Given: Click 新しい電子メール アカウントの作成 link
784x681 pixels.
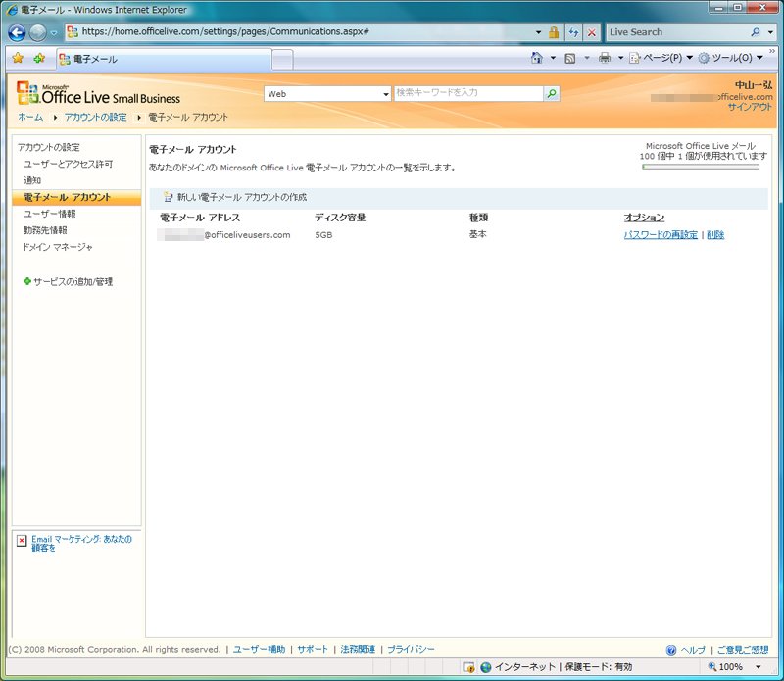Looking at the screenshot, I should pos(242,198).
